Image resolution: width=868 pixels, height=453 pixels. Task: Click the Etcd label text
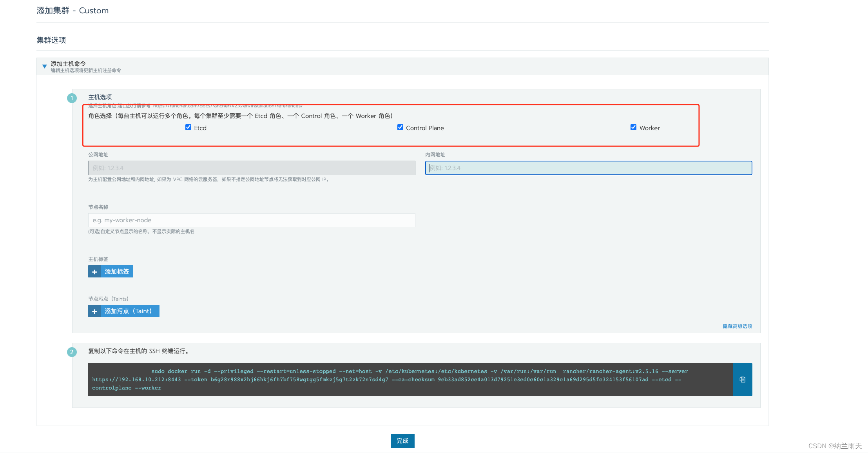click(200, 128)
